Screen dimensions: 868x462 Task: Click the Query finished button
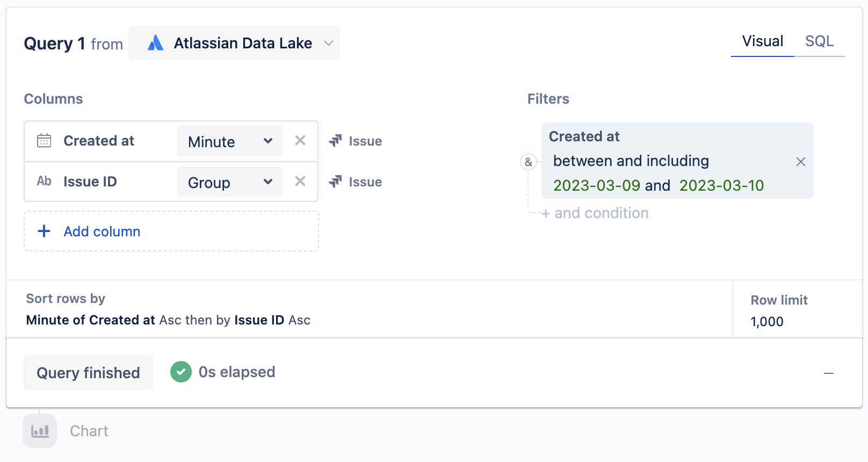point(88,373)
